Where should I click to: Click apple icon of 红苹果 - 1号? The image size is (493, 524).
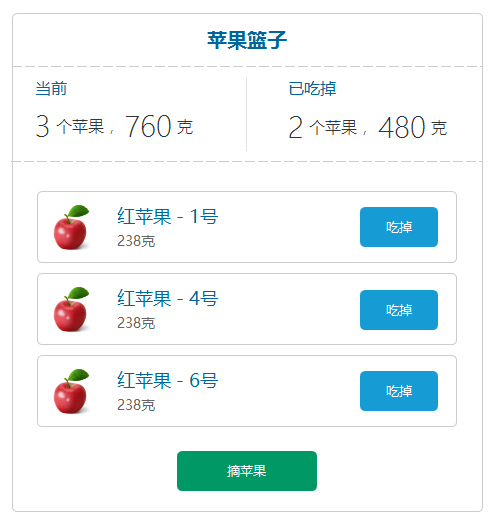(72, 227)
